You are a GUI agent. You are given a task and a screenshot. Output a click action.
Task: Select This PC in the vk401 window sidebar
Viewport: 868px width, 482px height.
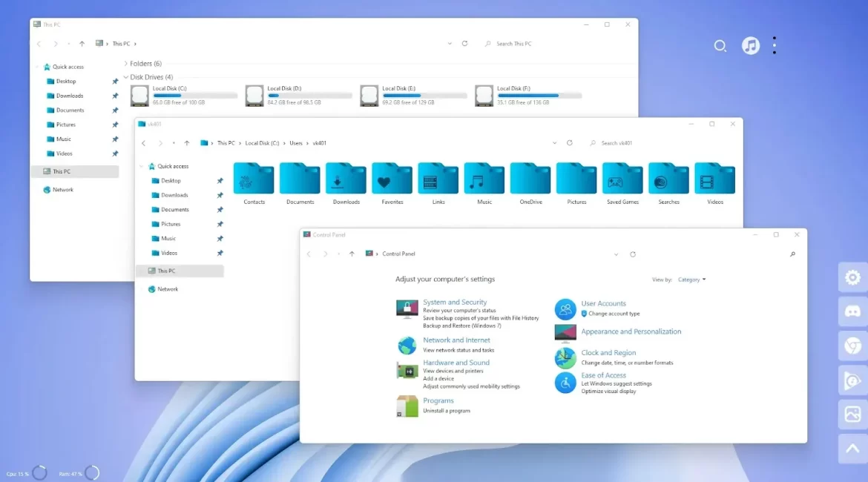[x=180, y=271]
